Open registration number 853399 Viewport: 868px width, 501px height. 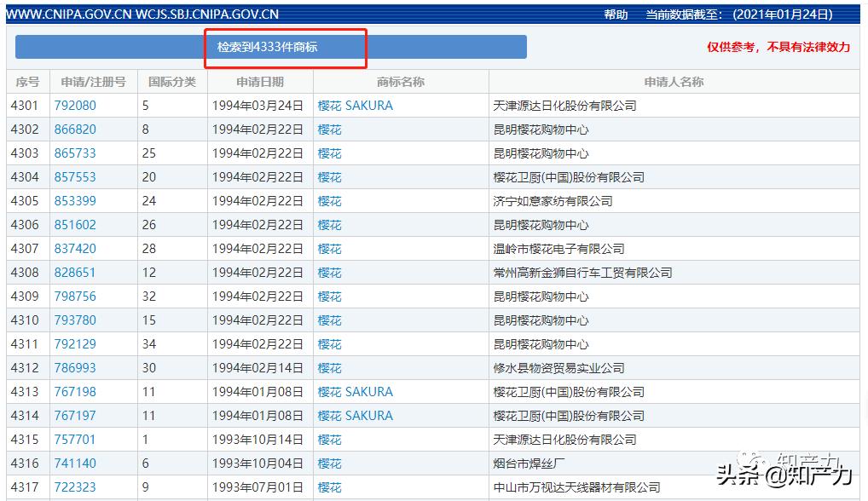[75, 201]
